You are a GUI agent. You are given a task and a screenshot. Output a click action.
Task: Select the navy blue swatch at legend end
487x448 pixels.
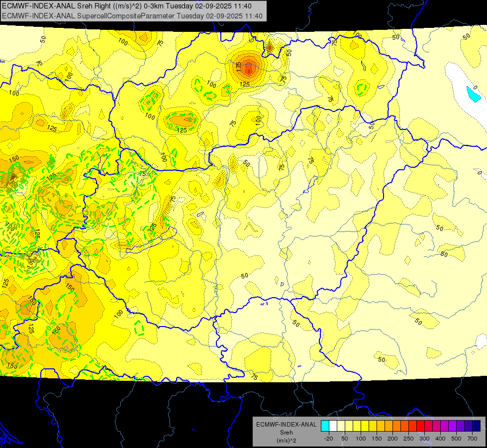[x=476, y=426]
